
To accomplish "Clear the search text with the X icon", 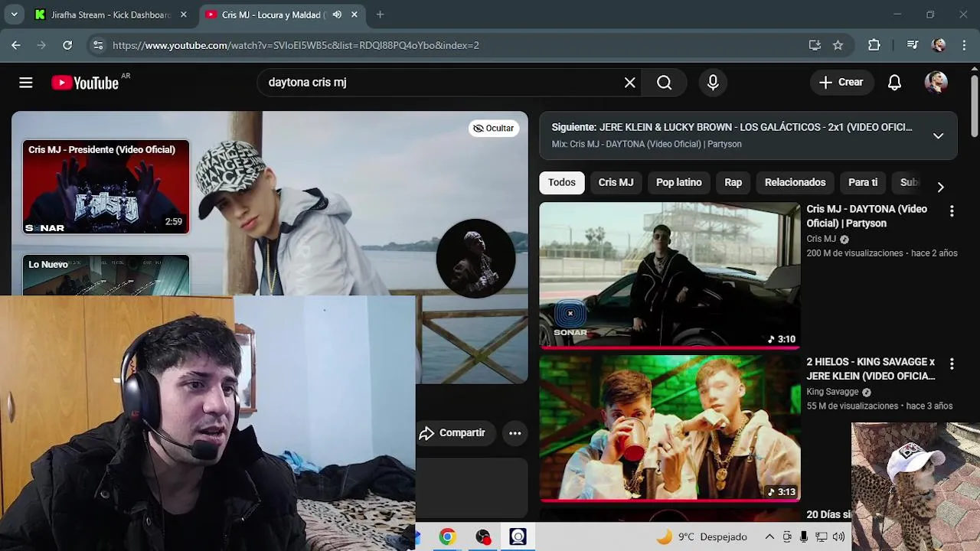I will tap(629, 83).
